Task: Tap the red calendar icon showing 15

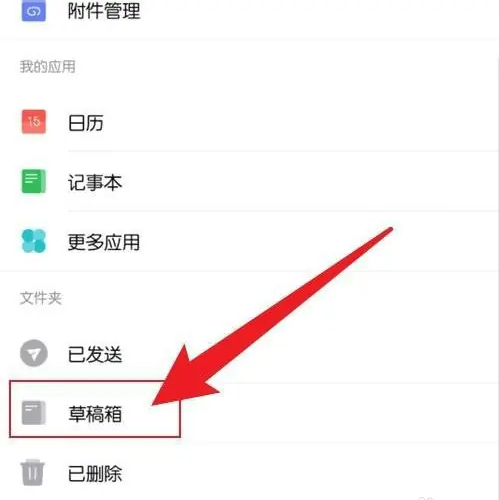Action: 34,122
